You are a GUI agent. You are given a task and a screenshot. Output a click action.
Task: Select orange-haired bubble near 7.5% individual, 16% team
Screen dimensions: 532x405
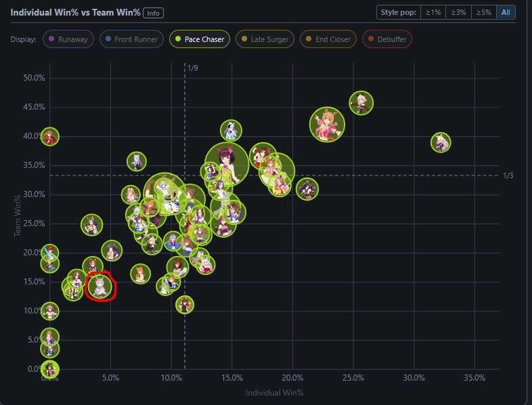(140, 274)
